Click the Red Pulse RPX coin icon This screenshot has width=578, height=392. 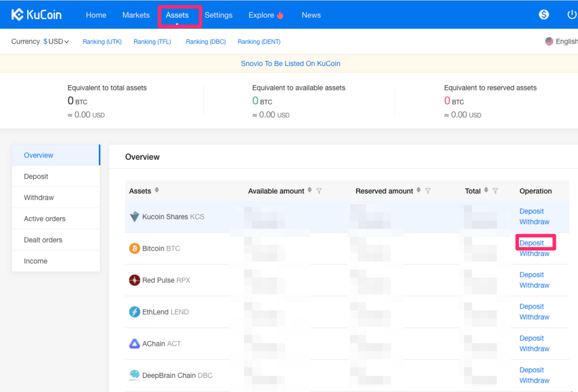pyautogui.click(x=134, y=280)
